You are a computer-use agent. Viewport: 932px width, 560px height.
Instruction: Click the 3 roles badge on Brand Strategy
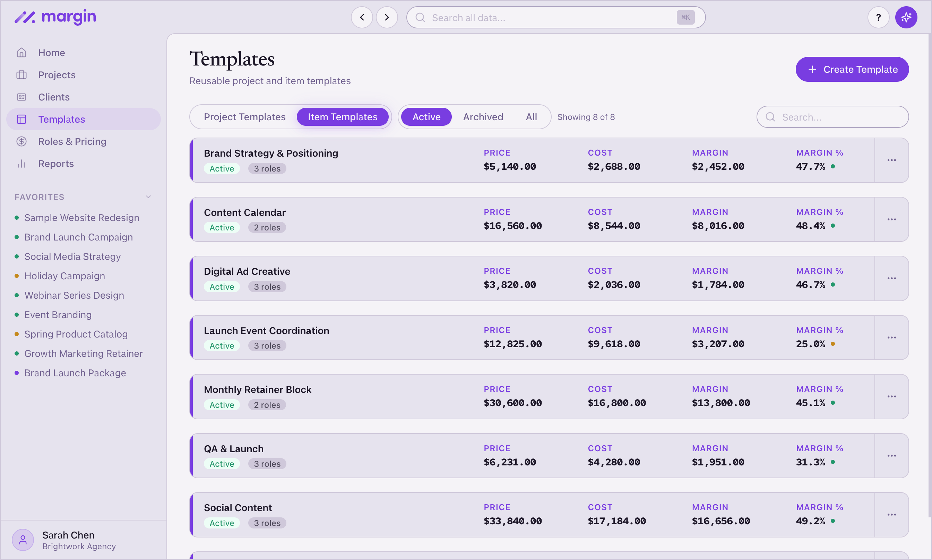click(267, 168)
